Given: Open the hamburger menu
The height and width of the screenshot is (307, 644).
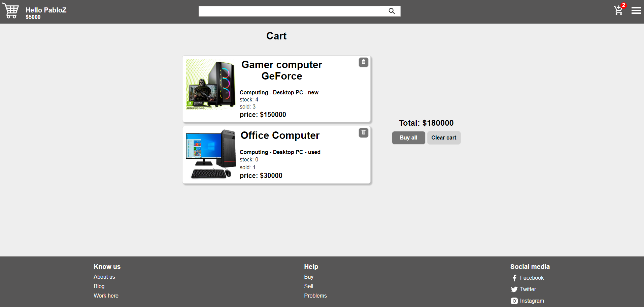Looking at the screenshot, I should 636,10.
